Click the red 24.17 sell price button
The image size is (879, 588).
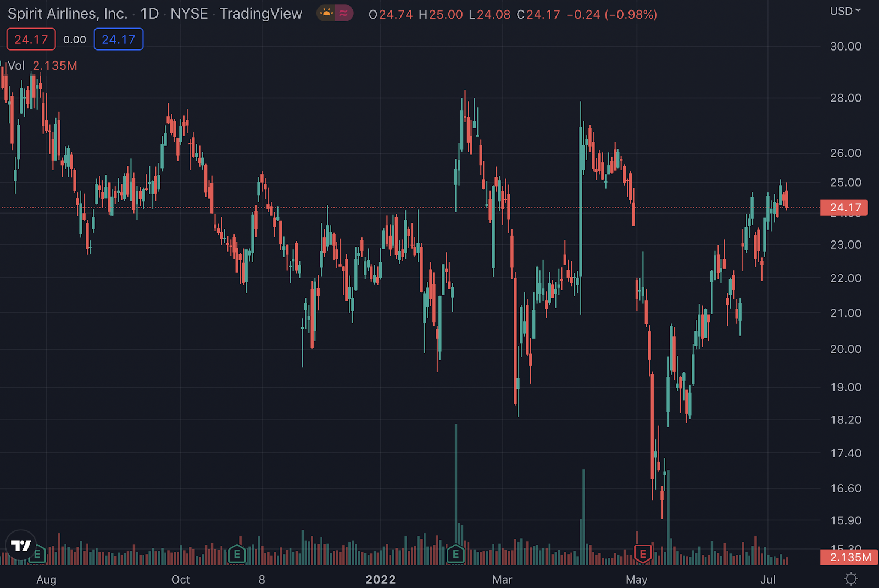pyautogui.click(x=31, y=40)
